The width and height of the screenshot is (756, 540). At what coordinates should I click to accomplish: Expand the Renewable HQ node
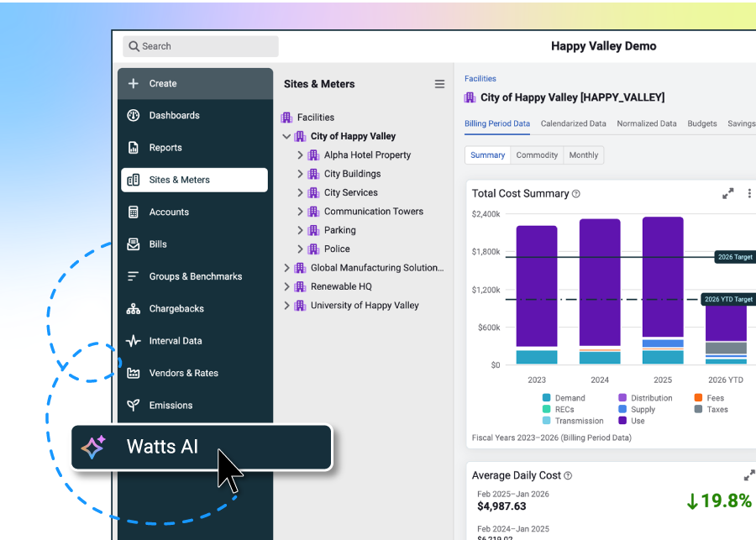286,286
